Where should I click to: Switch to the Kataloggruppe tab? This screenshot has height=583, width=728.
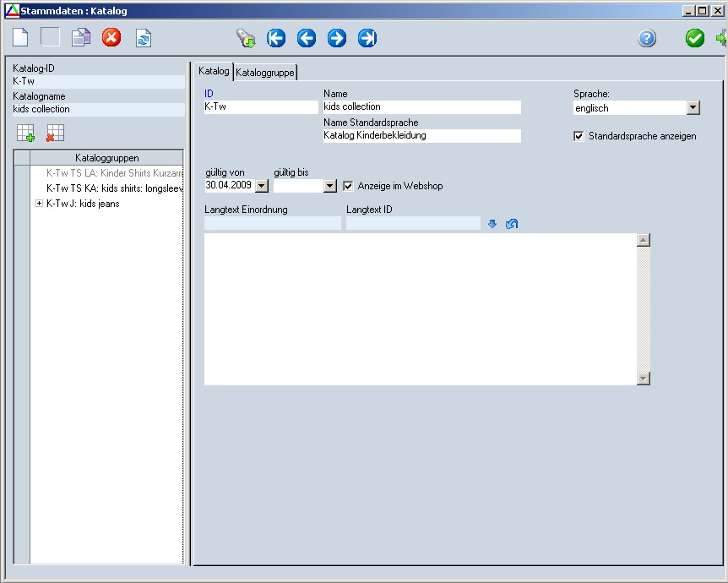tap(265, 73)
